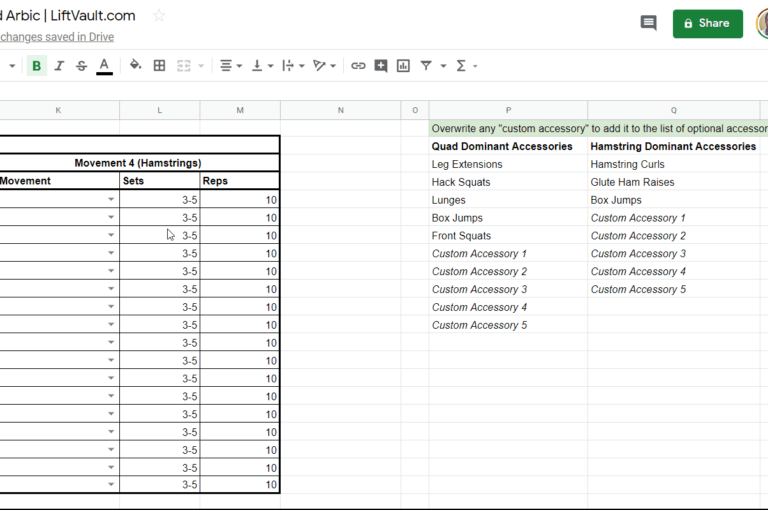Expand filter views dropdown arrow
The width and height of the screenshot is (768, 510).
[443, 66]
